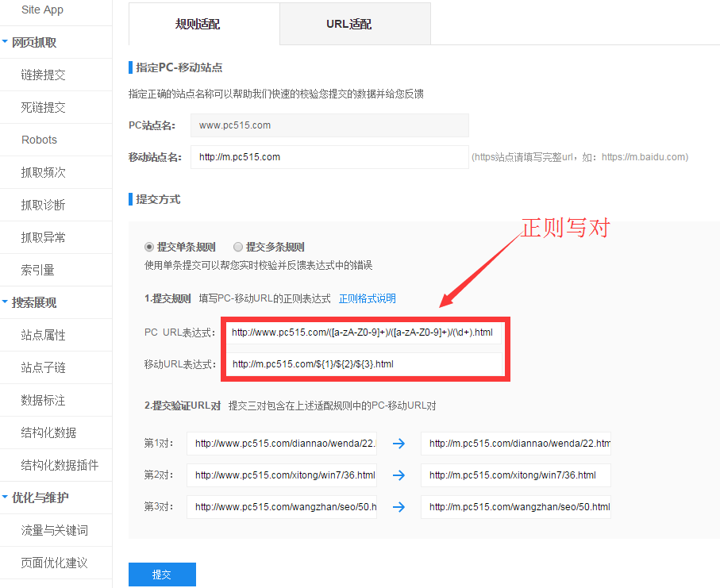Open 数据标注 in sidebar
The height and width of the screenshot is (588, 720).
coord(43,400)
